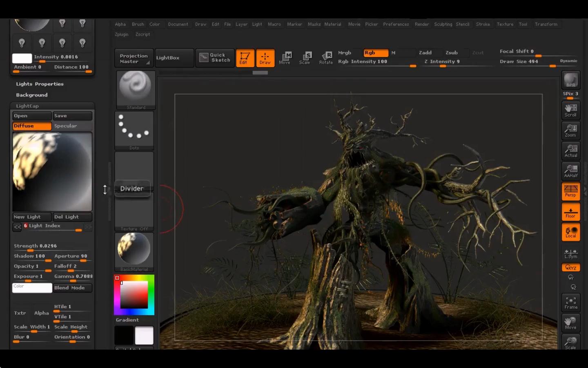Click the Actual size icon

pyautogui.click(x=571, y=150)
